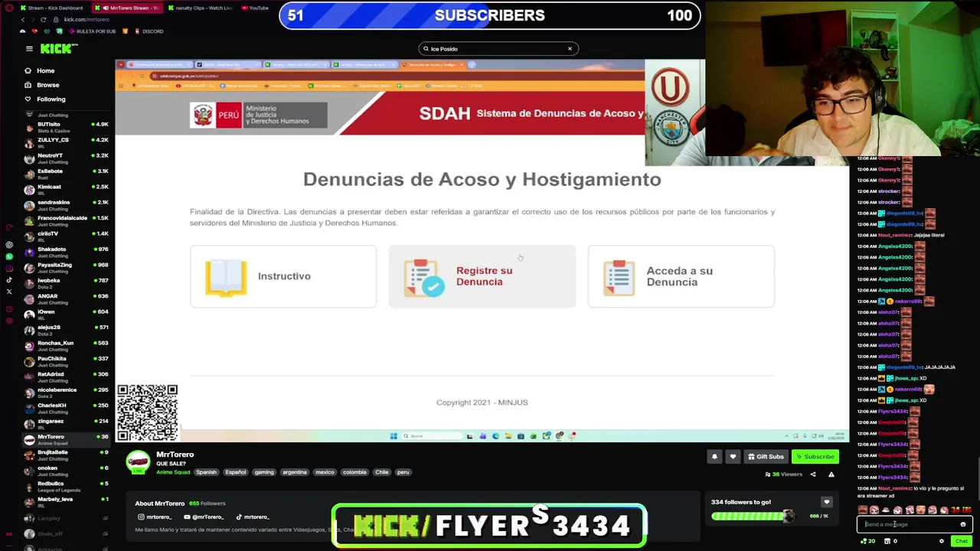Open DISCORD bookmark
The width and height of the screenshot is (980, 551).
[149, 31]
